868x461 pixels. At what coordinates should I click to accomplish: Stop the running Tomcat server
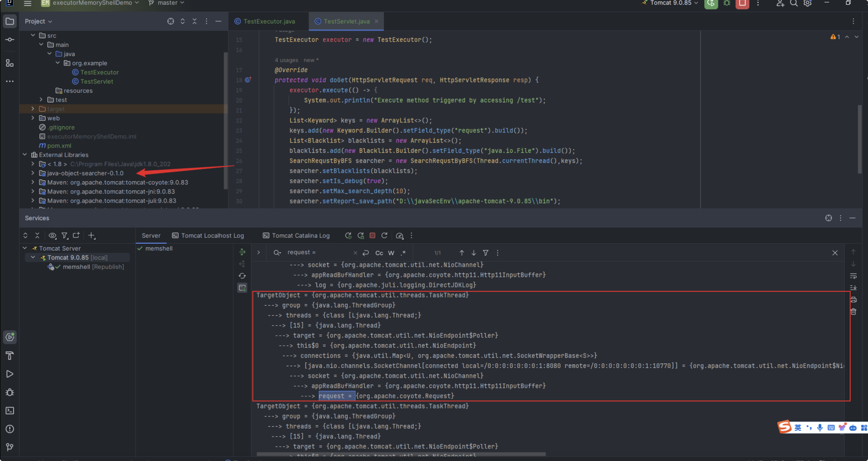click(742, 3)
